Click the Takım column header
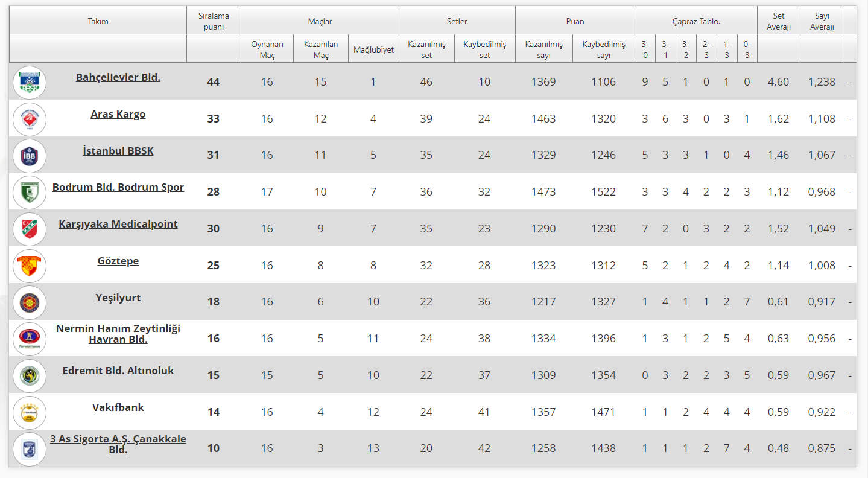The height and width of the screenshot is (478, 868). click(98, 21)
